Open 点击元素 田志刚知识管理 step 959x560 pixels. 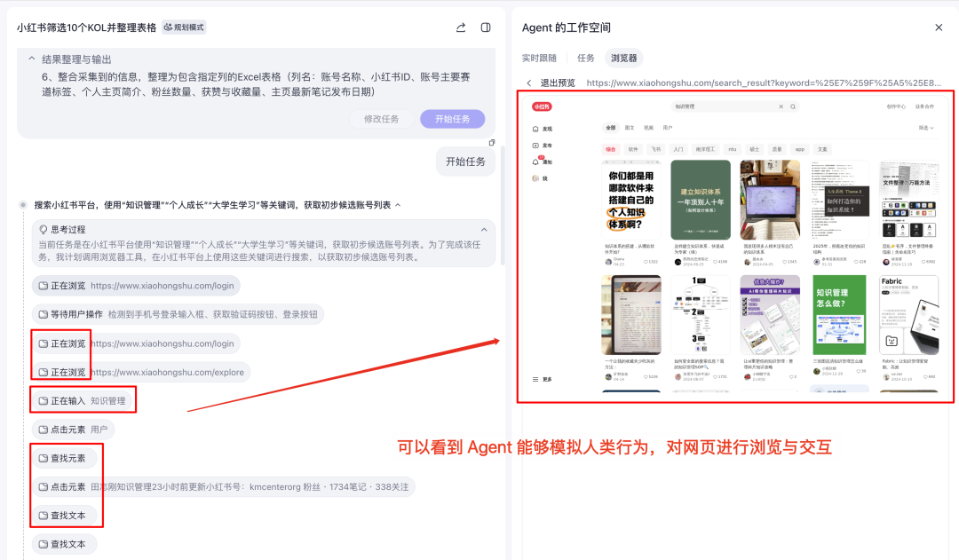pos(224,487)
